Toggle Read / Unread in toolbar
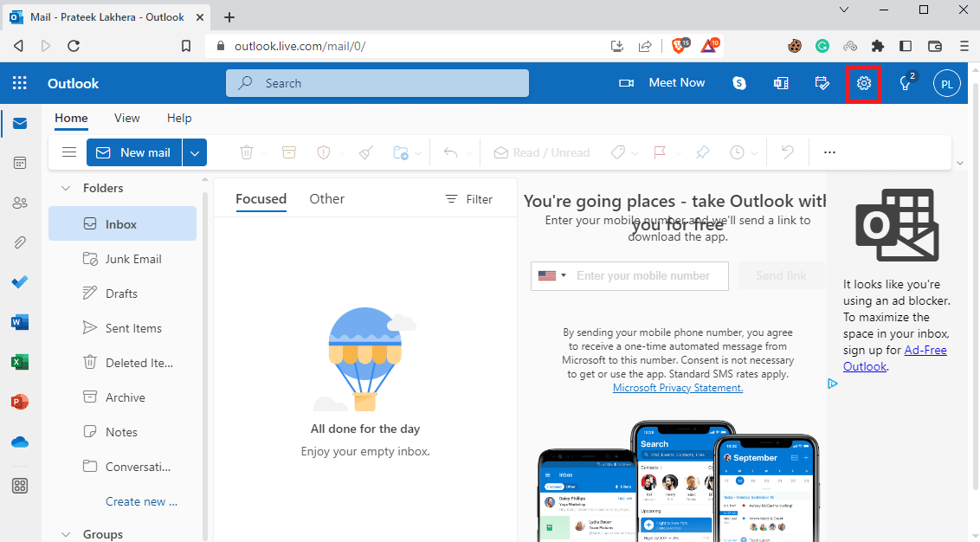This screenshot has height=542, width=980. (x=542, y=152)
